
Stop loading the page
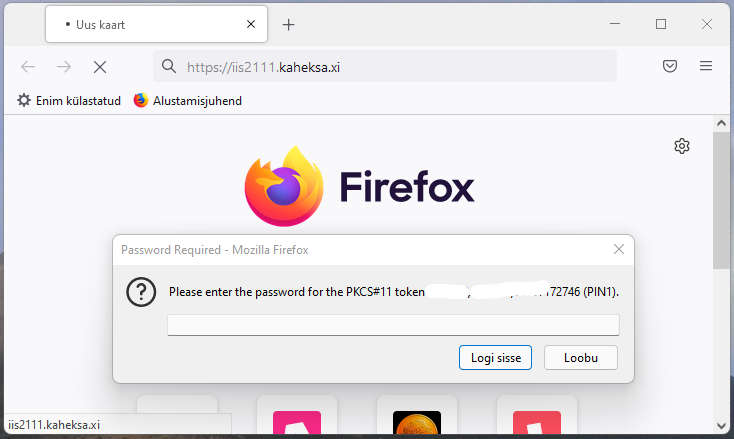point(100,67)
